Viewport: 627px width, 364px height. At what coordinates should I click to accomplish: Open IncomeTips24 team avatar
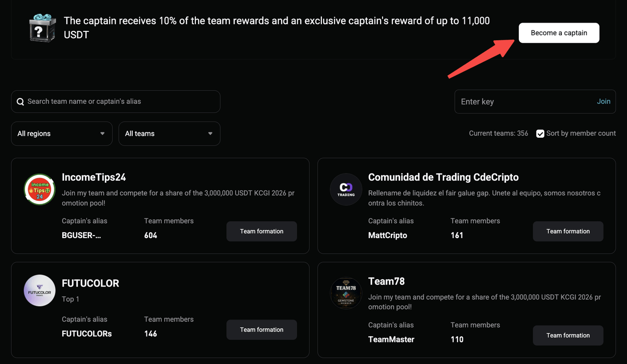click(x=40, y=190)
